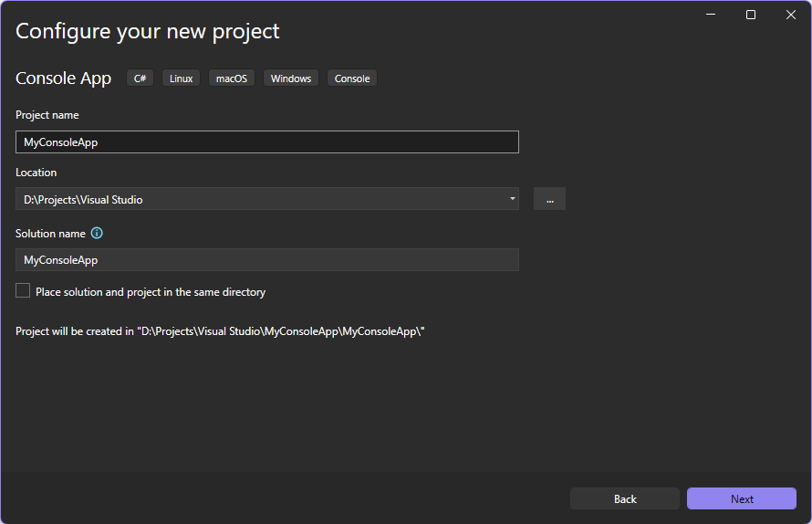The width and height of the screenshot is (812, 524).
Task: Click the Project name input field
Action: click(x=267, y=142)
